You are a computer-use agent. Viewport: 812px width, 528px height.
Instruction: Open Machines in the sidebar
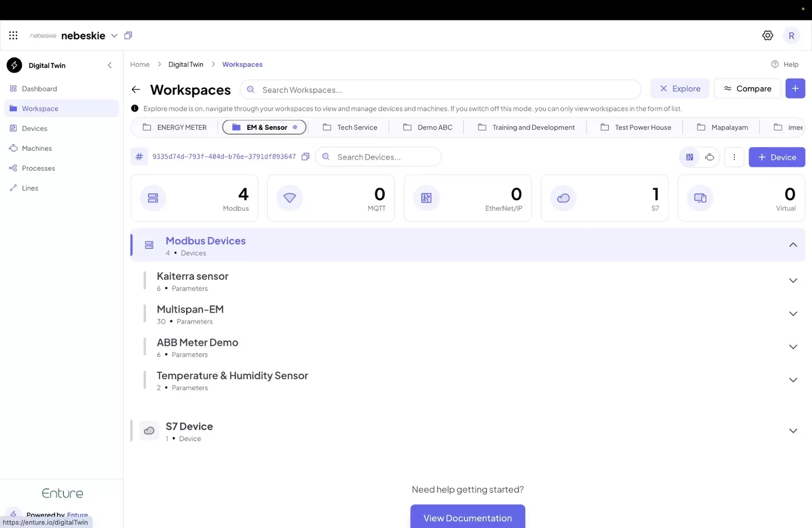37,149
